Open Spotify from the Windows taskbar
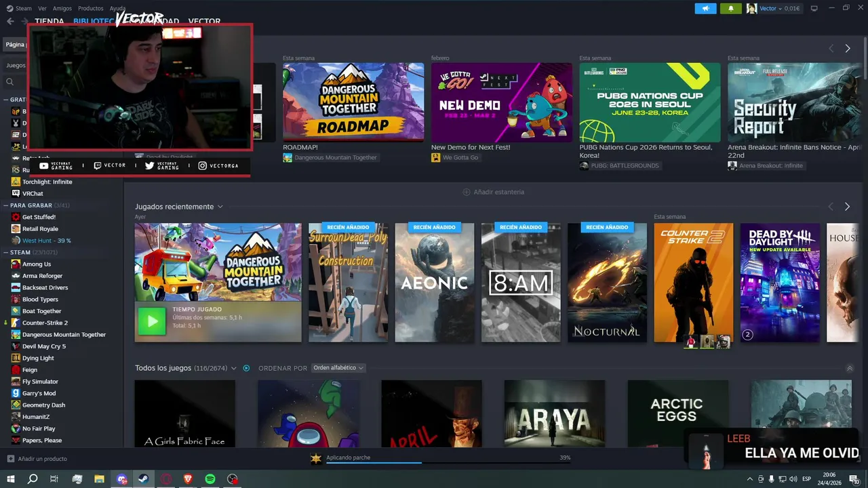Image resolution: width=868 pixels, height=488 pixels. [x=210, y=479]
